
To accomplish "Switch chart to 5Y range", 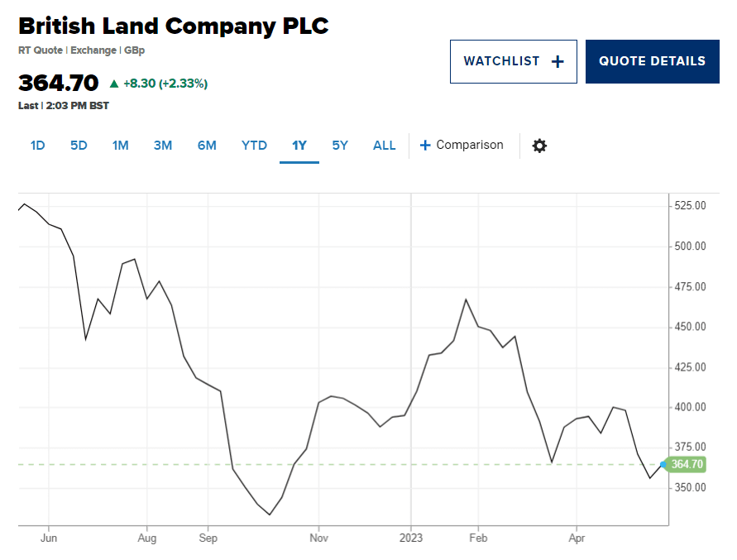I will coord(340,146).
